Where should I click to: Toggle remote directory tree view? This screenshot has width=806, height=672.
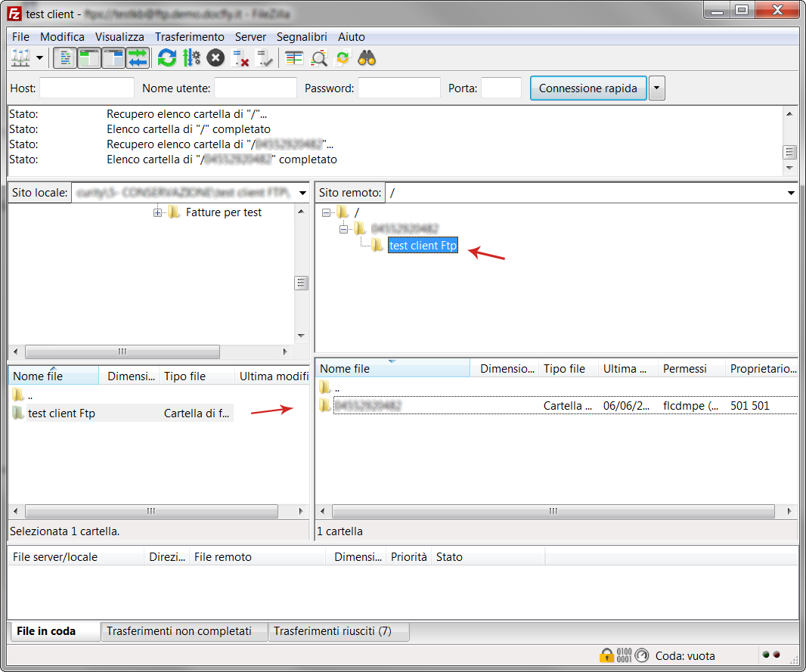[113, 58]
